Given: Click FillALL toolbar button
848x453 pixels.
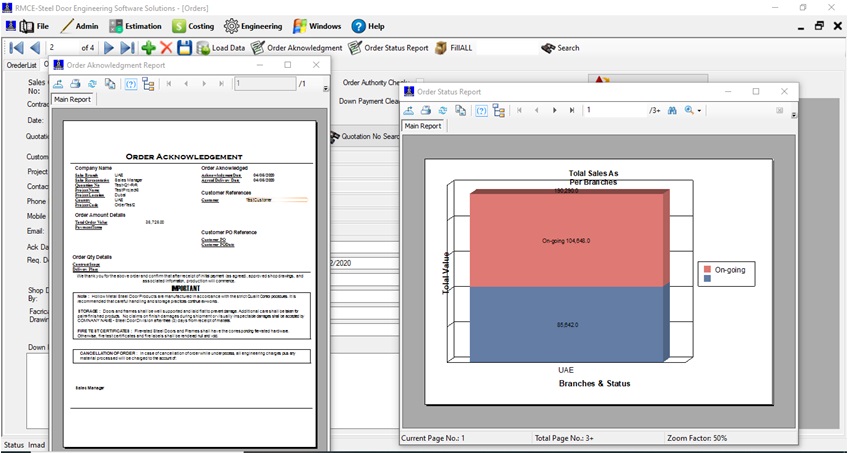Looking at the screenshot, I should pyautogui.click(x=454, y=48).
